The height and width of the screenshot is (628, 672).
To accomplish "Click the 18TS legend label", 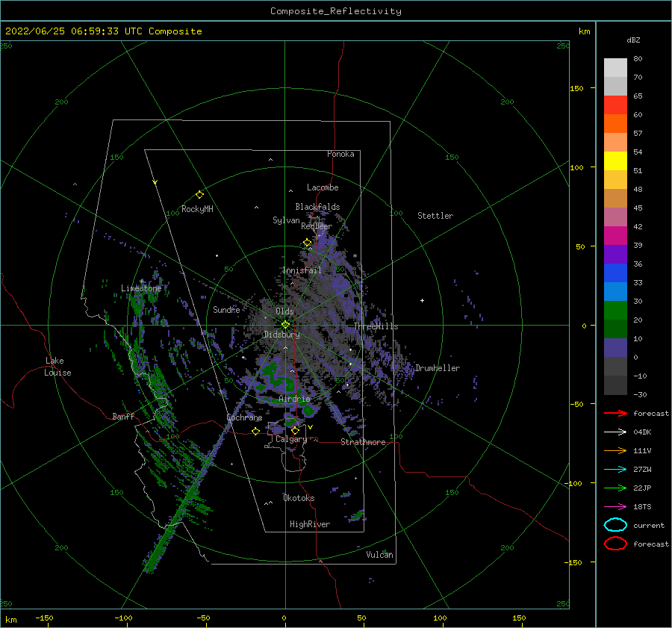I will 642,507.
